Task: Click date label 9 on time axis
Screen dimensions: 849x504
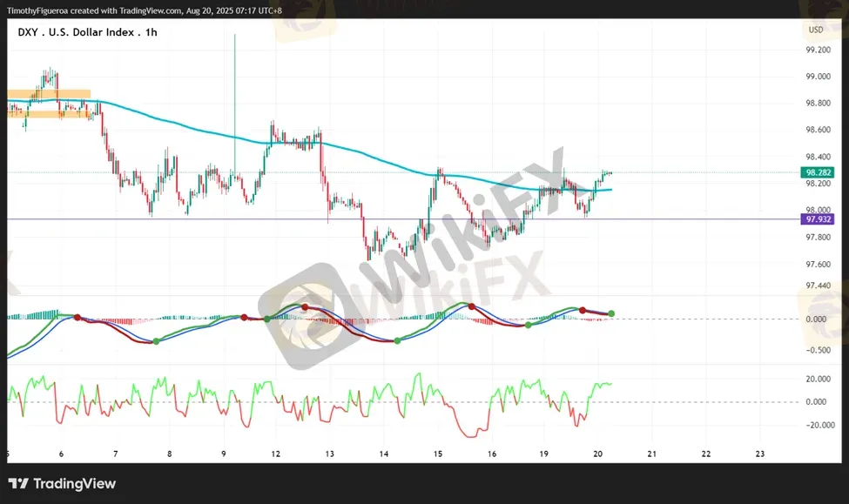Action: tap(224, 454)
